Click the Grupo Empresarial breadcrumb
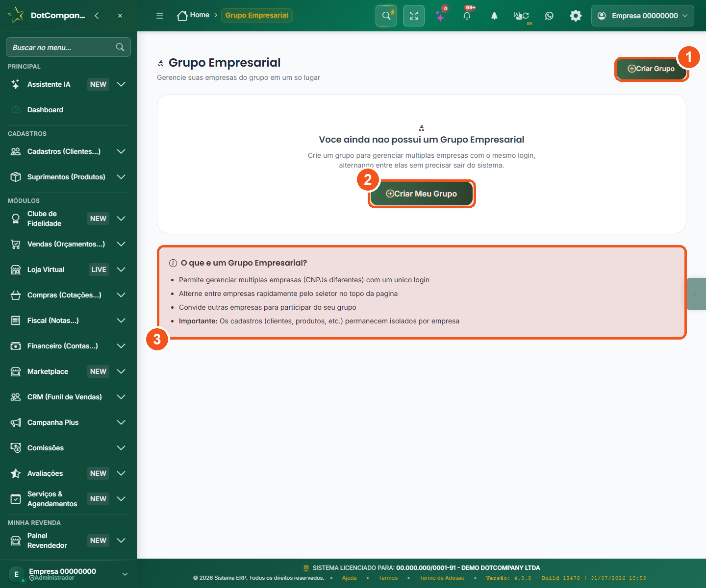The height and width of the screenshot is (588, 706). 257,15
